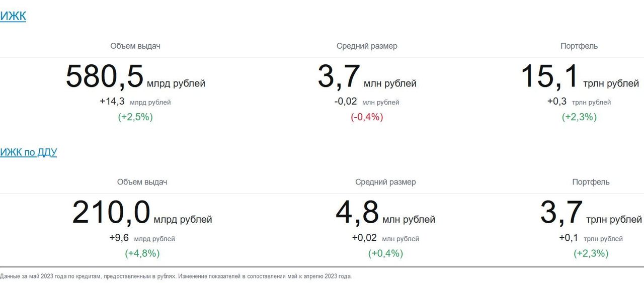Select the +0,02 млн рублей change
The width and height of the screenshot is (644, 283).
(385, 238)
